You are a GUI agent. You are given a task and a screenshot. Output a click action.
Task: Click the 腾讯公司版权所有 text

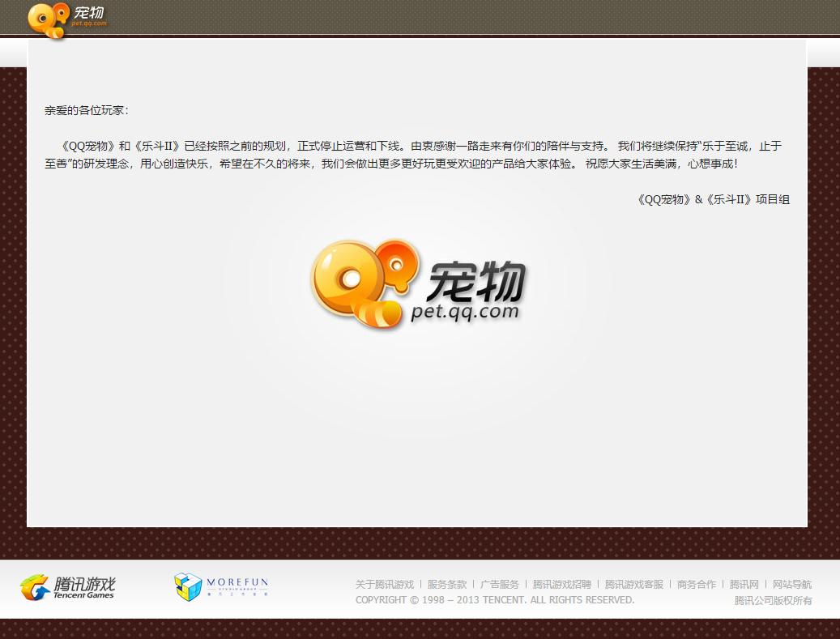(x=773, y=600)
